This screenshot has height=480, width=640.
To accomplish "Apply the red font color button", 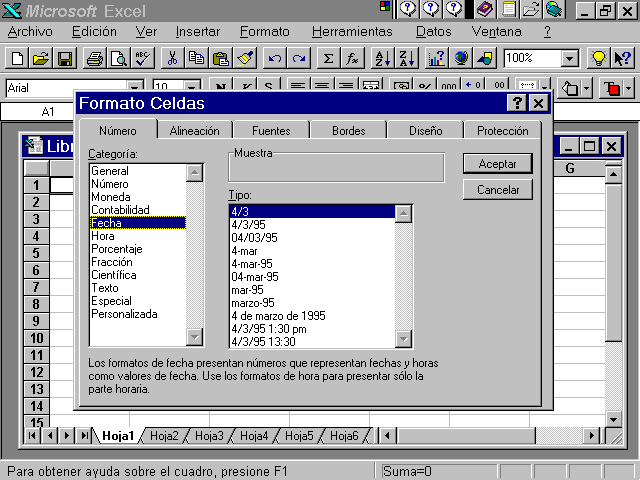I will (x=611, y=88).
